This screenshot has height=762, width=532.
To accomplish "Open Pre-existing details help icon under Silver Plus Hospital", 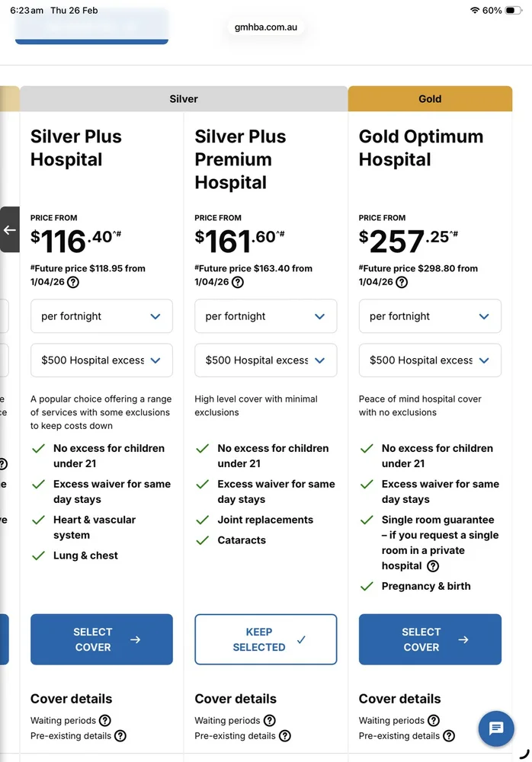I will pyautogui.click(x=120, y=736).
